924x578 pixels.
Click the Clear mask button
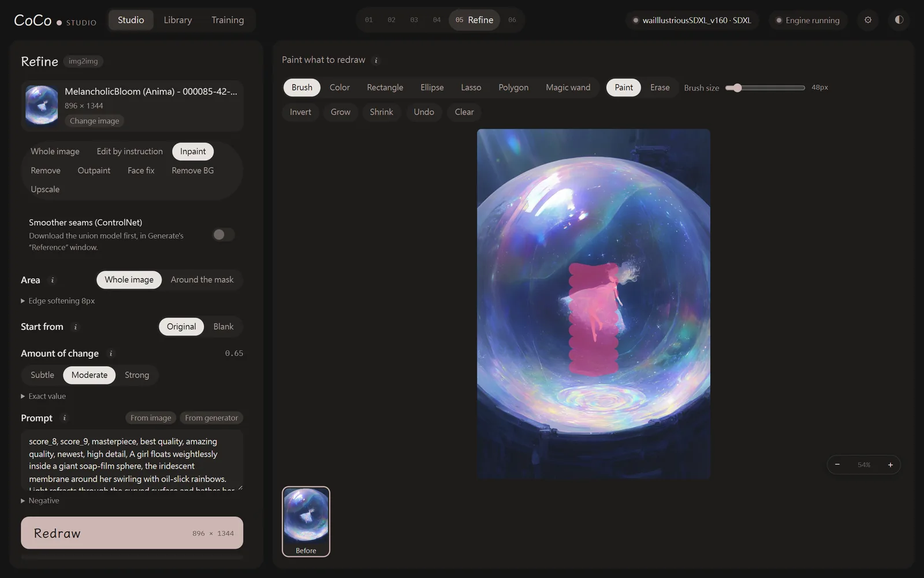[x=464, y=112]
